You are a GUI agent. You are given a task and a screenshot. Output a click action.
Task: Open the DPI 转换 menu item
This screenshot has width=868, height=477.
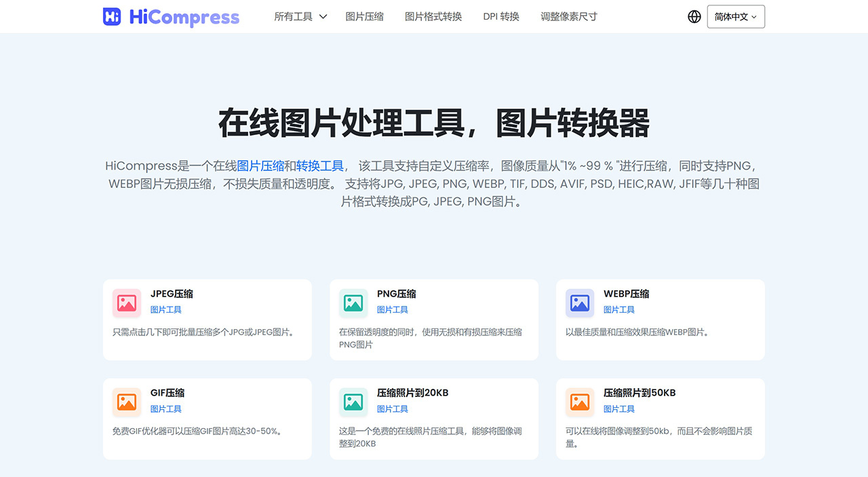pyautogui.click(x=501, y=16)
